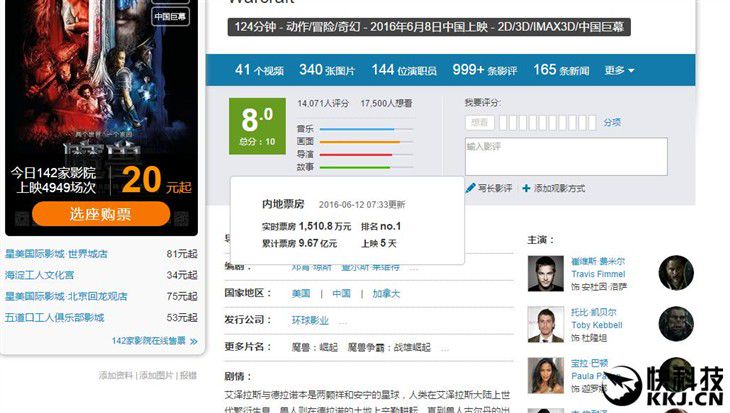The height and width of the screenshot is (413, 730).
Task: Click country link 美国
Action: (301, 293)
